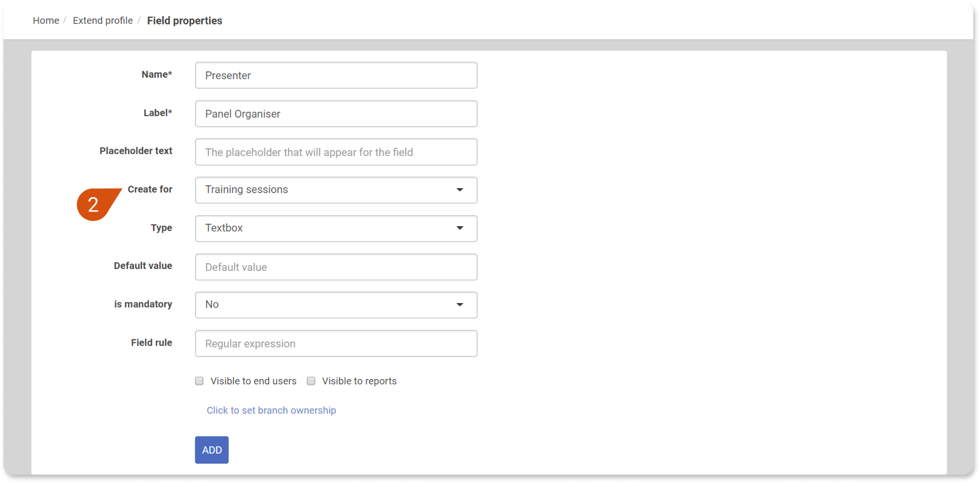980x483 pixels.
Task: Click the Default value input field
Action: 336,267
